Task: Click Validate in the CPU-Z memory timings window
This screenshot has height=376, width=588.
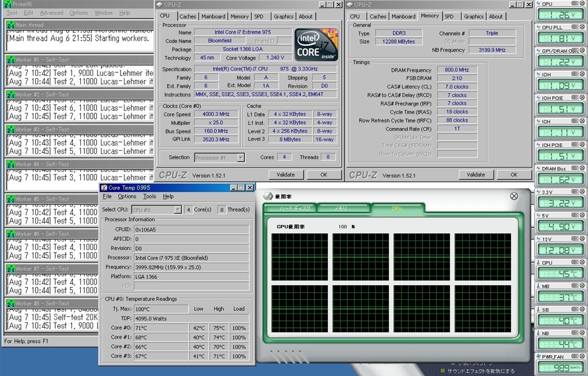Action: pos(476,175)
